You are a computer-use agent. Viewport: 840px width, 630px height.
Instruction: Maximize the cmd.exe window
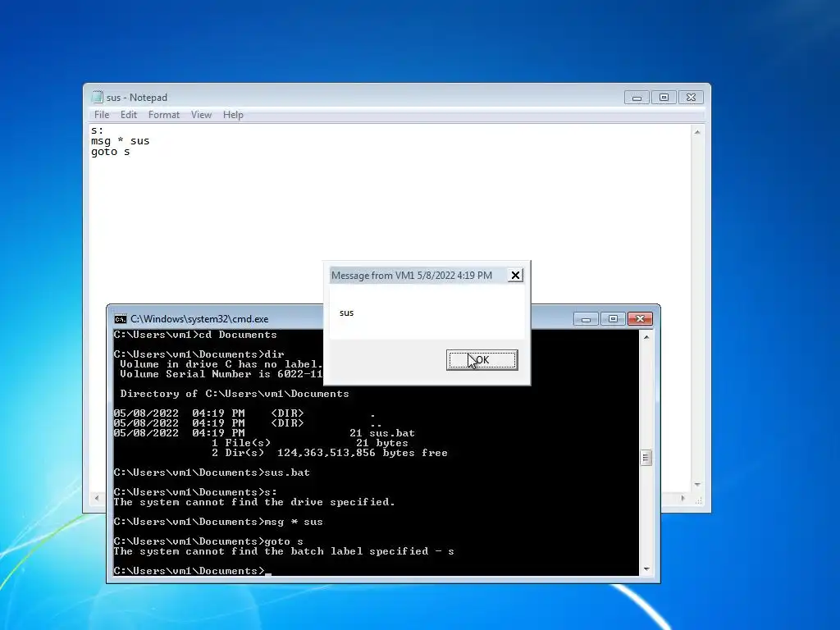pos(613,319)
